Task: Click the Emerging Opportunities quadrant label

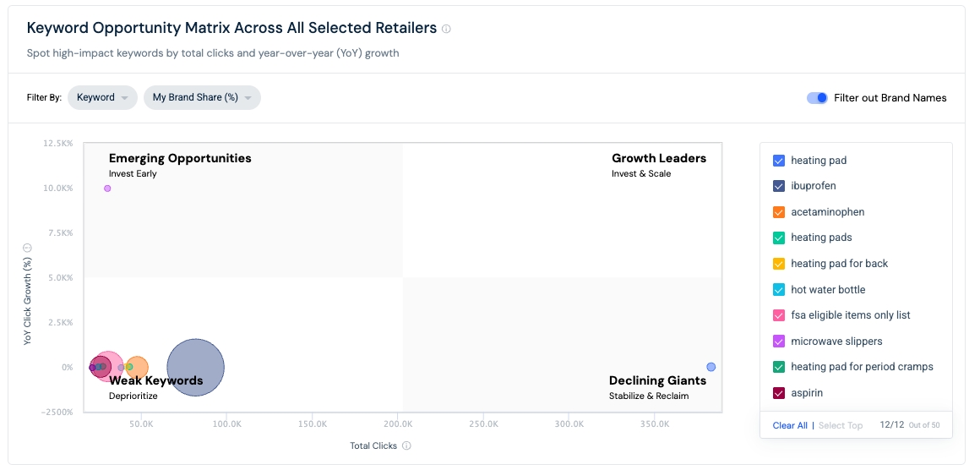Action: 180,158
